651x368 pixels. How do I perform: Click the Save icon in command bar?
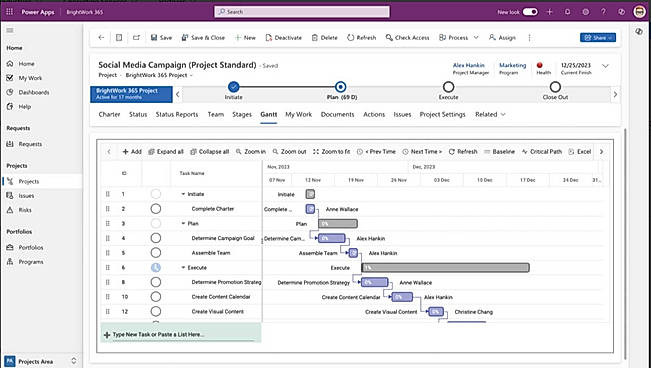point(154,37)
